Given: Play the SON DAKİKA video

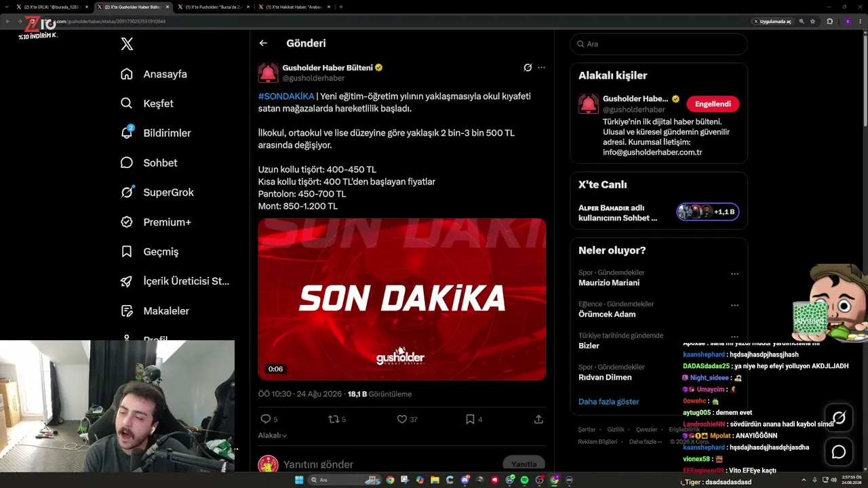Looking at the screenshot, I should pyautogui.click(x=402, y=299).
